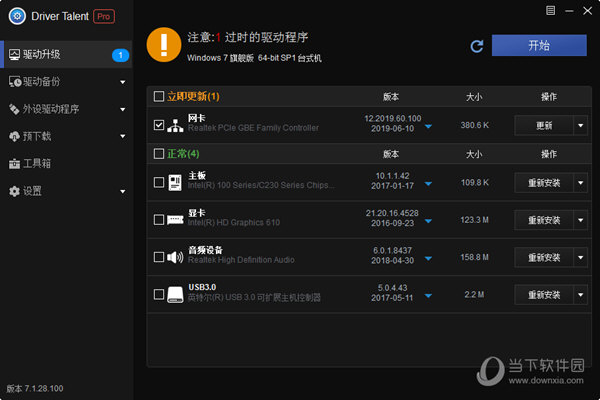
Task: Click 版本 7.1.28.100 at bottom left
Action: (35, 389)
